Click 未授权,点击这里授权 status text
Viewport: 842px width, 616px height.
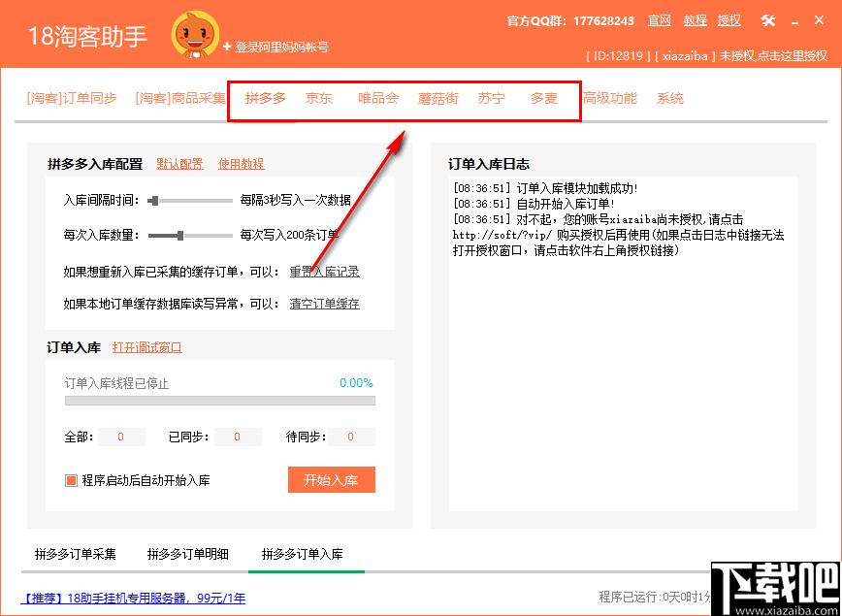tap(774, 56)
